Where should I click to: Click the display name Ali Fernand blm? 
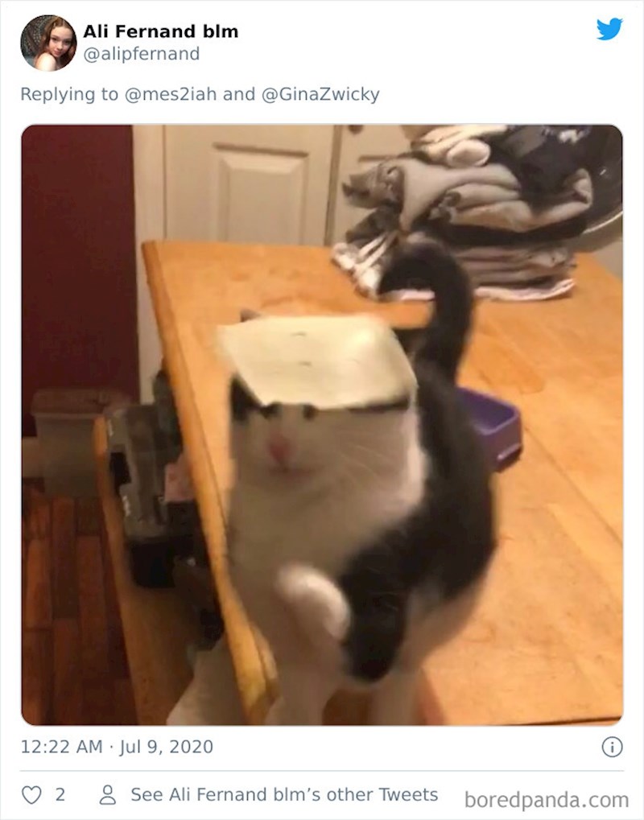point(161,31)
